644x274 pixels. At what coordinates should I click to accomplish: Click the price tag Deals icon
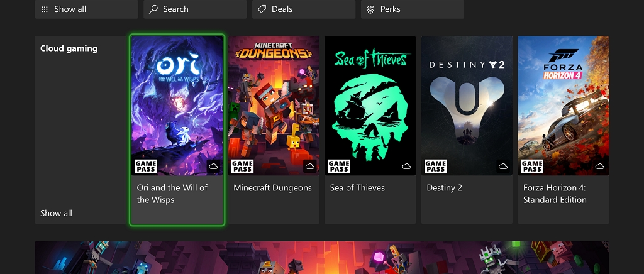pos(262,9)
